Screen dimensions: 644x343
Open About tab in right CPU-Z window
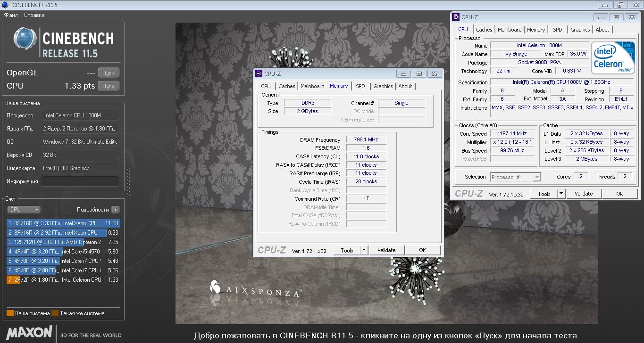tap(602, 30)
